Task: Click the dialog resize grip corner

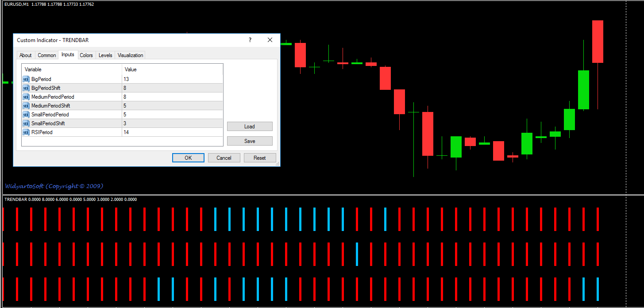Action: pos(278,164)
